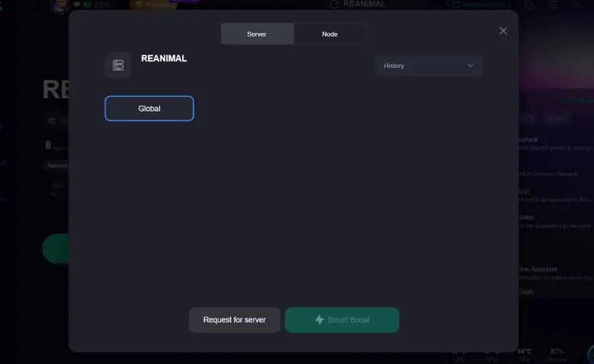Click the Network tag behind the dialog
Viewport: 594px width, 364px height.
pos(56,166)
